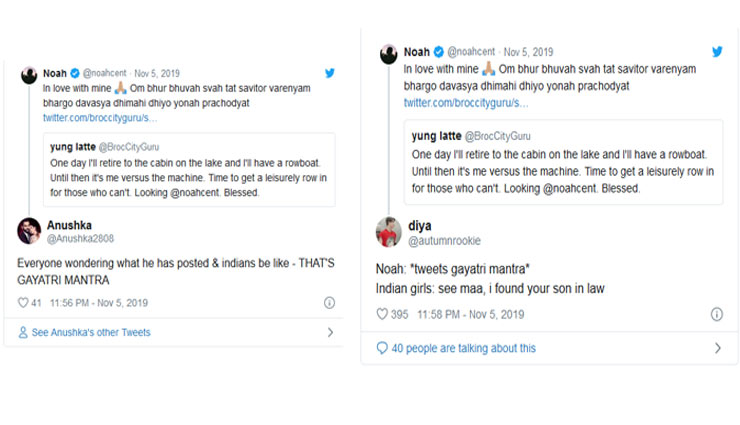Image resolution: width=740 pixels, height=425 pixels.
Task: Like diya's tweet with the heart icon
Action: point(382,314)
